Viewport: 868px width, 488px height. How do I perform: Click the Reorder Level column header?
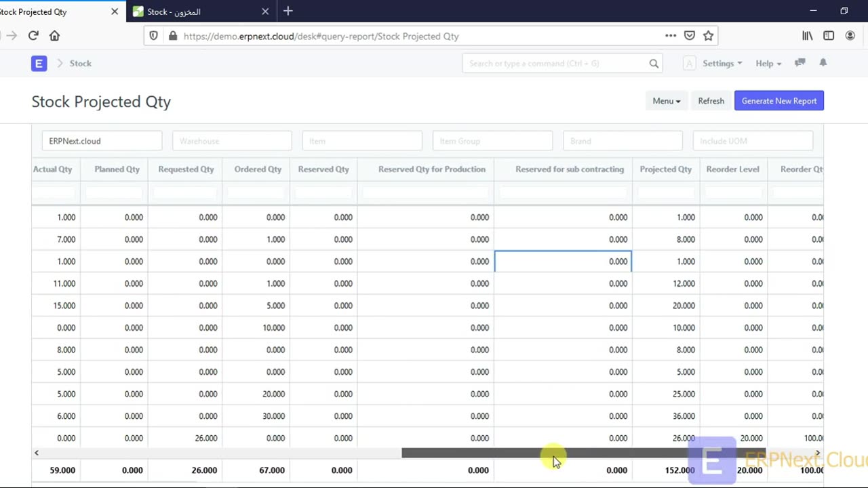click(733, 169)
